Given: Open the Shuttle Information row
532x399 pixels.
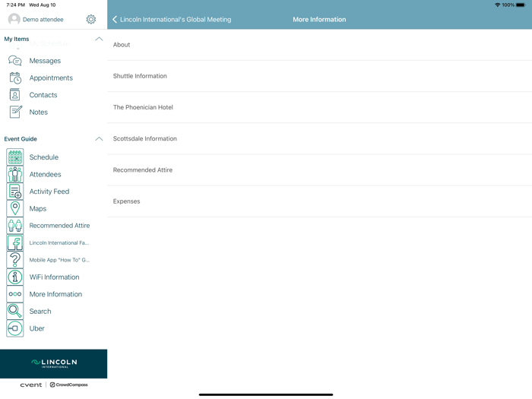Looking at the screenshot, I should click(320, 76).
